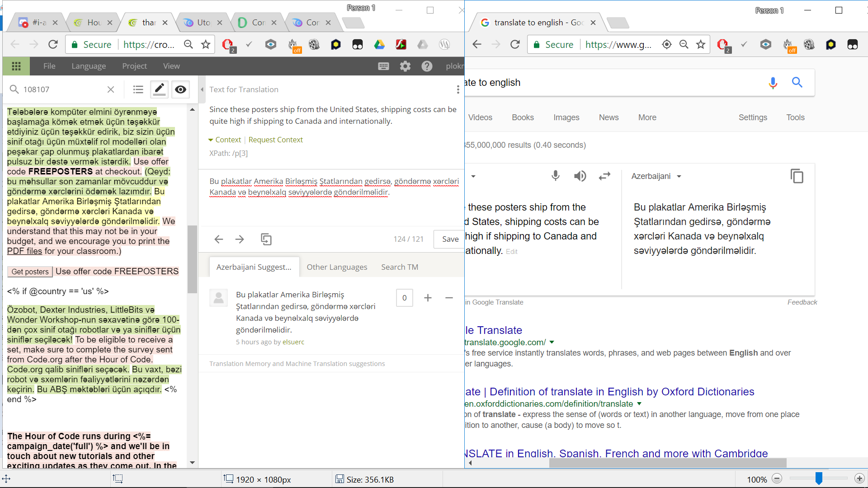
Task: Reload the Crowdin browser page
Action: pyautogui.click(x=53, y=44)
